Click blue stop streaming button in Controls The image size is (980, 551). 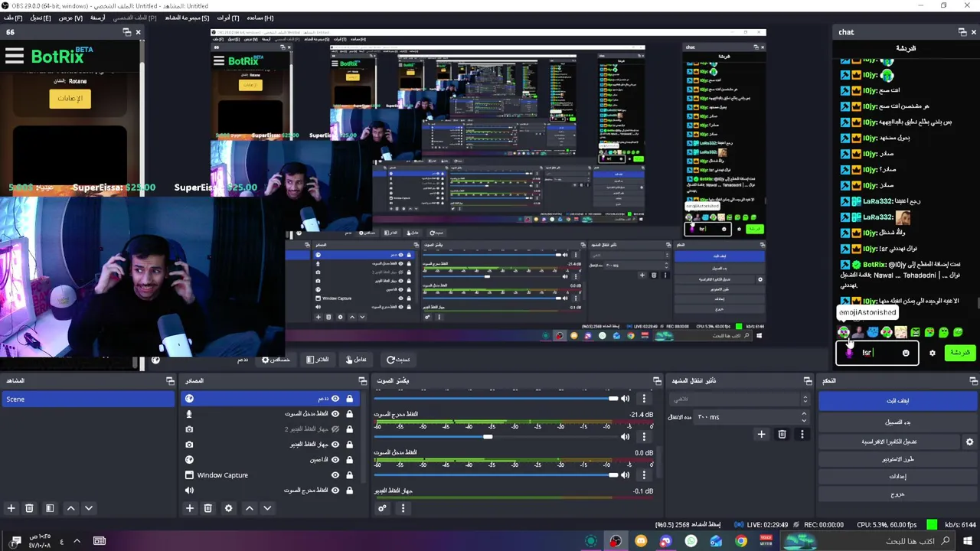tap(897, 401)
